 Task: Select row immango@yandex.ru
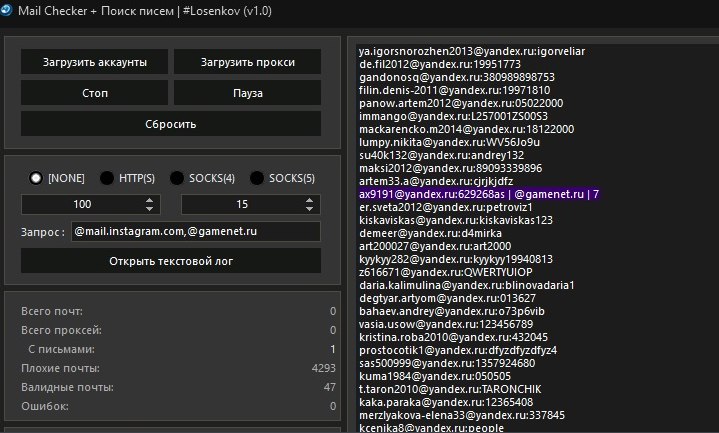pyautogui.click(x=453, y=116)
